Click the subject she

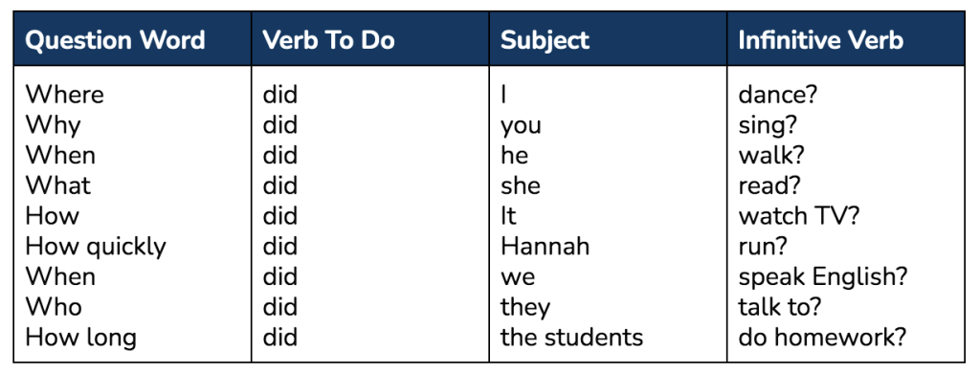[x=521, y=186]
